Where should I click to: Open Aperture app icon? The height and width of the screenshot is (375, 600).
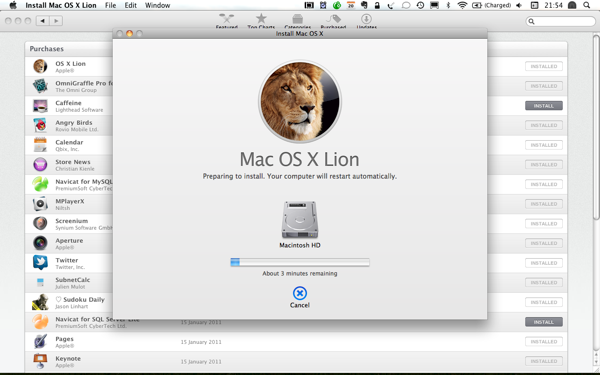pyautogui.click(x=40, y=243)
